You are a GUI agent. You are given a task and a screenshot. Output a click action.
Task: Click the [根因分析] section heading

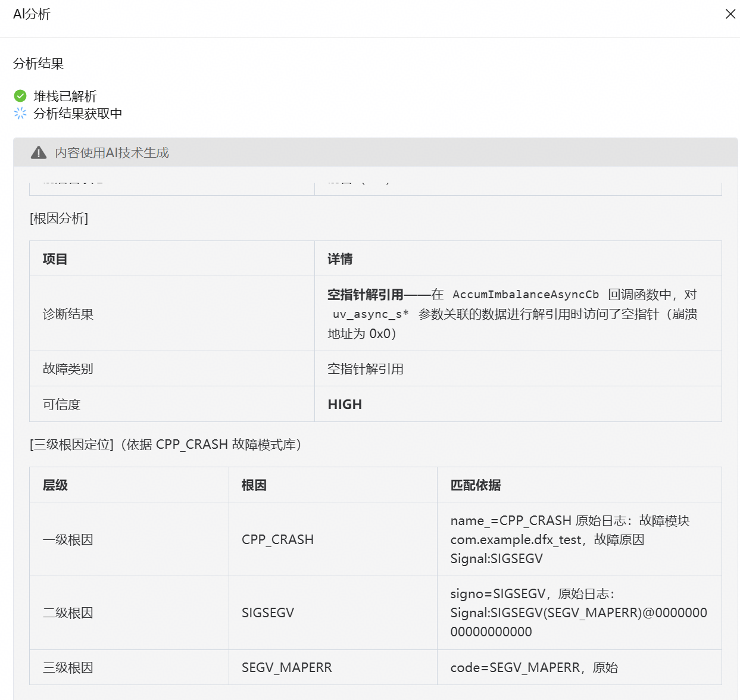click(x=59, y=218)
